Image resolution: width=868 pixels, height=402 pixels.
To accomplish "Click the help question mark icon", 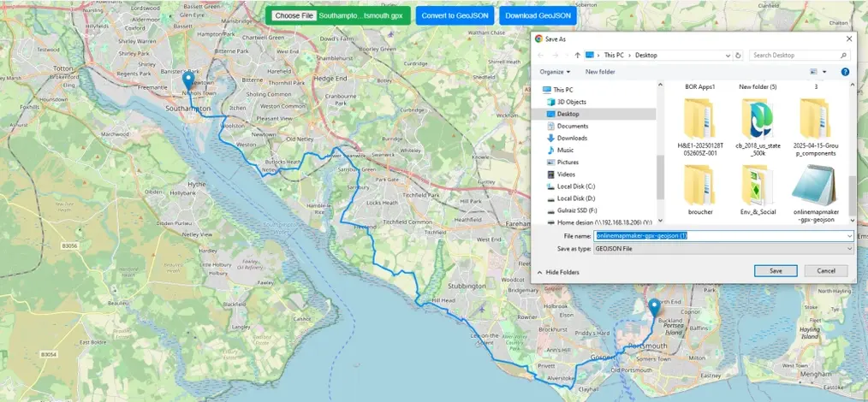I will point(844,72).
